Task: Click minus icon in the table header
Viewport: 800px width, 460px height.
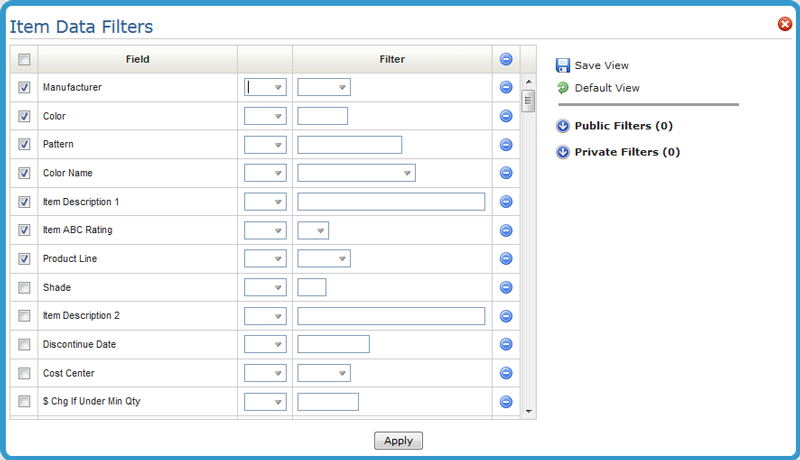Action: tap(506, 59)
